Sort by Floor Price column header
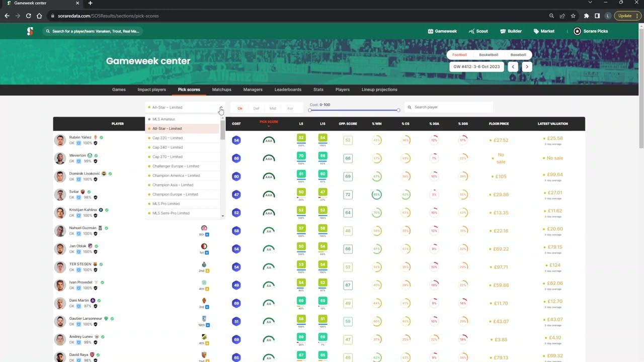The width and height of the screenshot is (644, 362). 499,124
